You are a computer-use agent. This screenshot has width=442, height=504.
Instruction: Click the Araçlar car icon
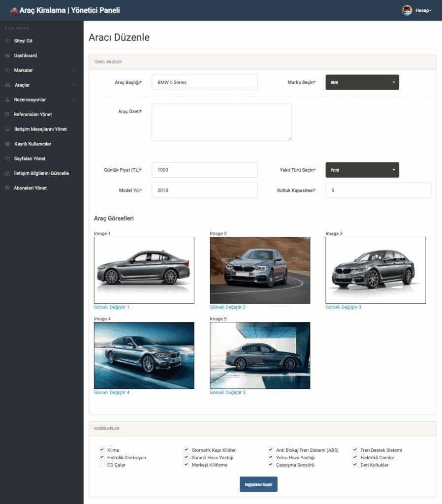click(8, 85)
